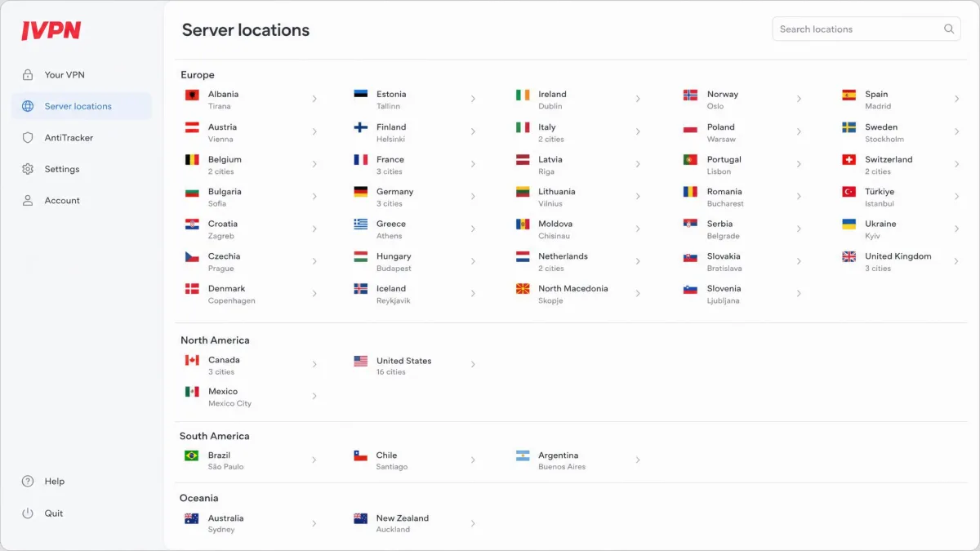Click the Croatia Zagreb entry

pyautogui.click(x=251, y=229)
